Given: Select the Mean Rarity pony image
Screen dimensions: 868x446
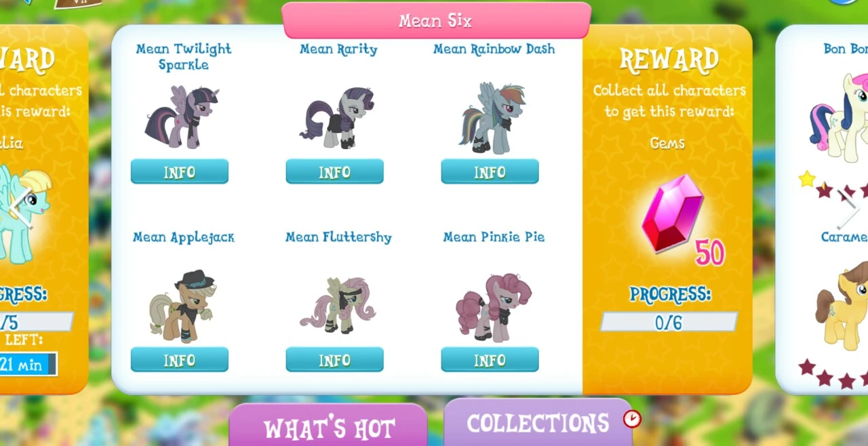Looking at the screenshot, I should 337,117.
